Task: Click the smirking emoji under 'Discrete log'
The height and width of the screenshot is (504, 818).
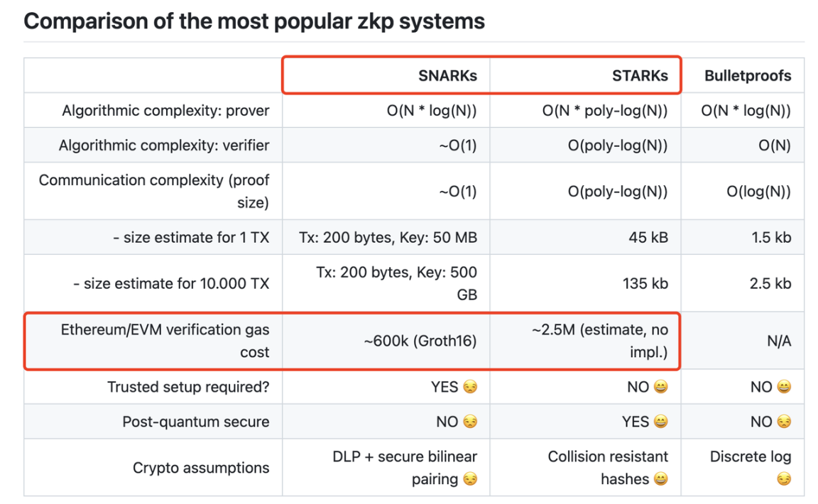Action: tap(784, 479)
